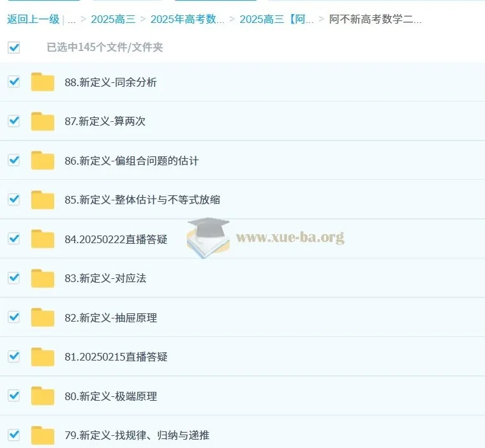
Task: Expand the collapsed breadcrumb ellipsis
Action: point(71,20)
